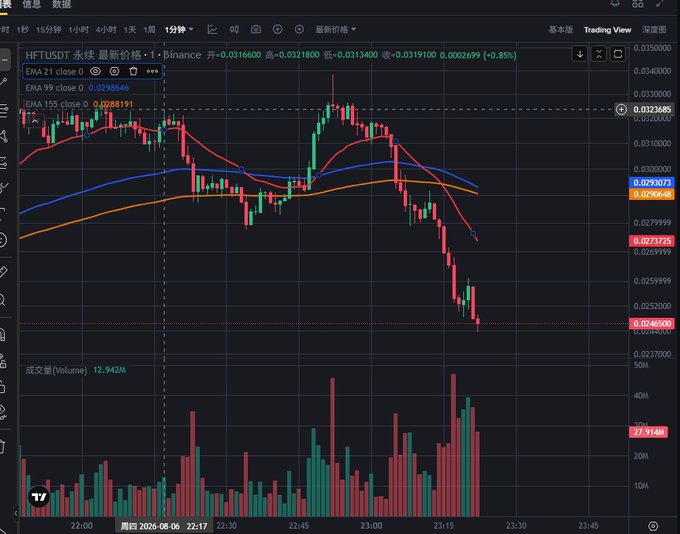The height and width of the screenshot is (534, 680).
Task: Click the 22:45 time axis label
Action: coord(299,526)
